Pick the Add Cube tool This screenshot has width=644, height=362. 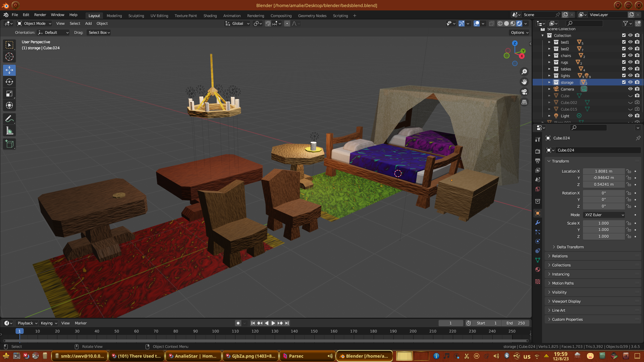click(9, 144)
